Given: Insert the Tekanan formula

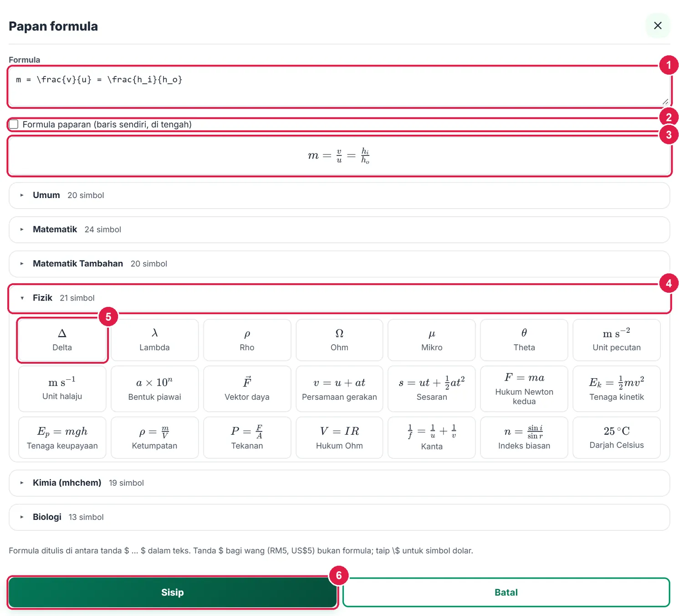Looking at the screenshot, I should 247,438.
